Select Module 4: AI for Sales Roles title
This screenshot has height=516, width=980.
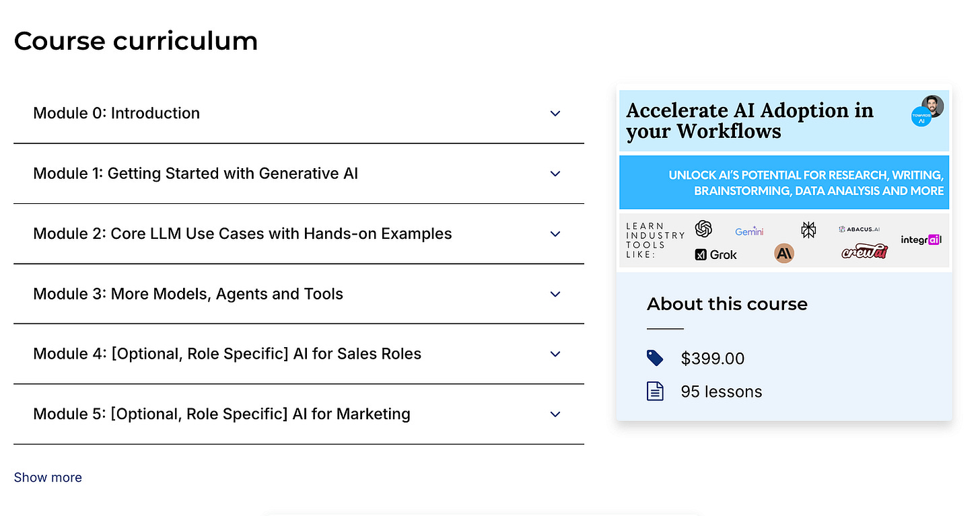coord(227,354)
